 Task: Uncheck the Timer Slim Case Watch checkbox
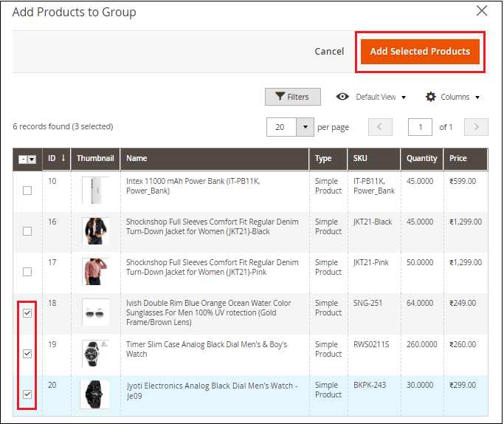27,354
